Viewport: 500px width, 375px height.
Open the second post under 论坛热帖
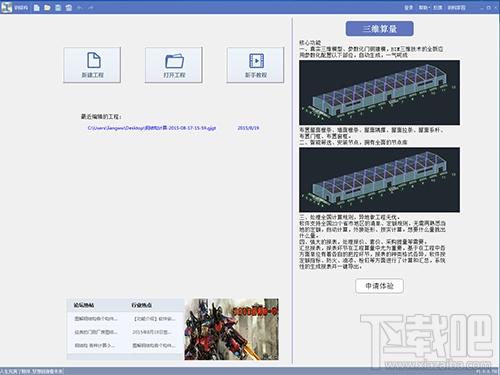click(x=96, y=332)
